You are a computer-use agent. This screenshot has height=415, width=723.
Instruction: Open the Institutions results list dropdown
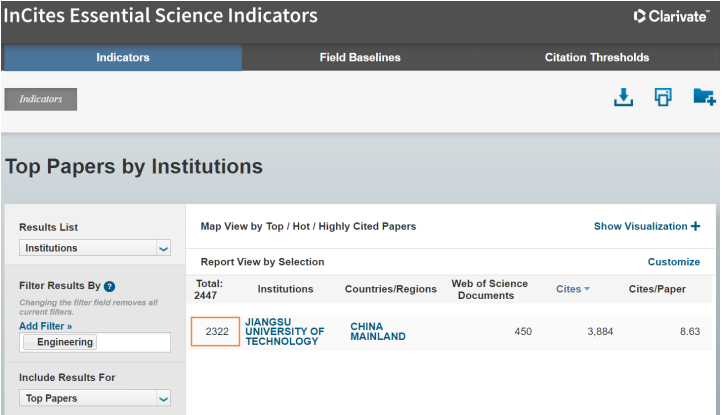(95, 248)
